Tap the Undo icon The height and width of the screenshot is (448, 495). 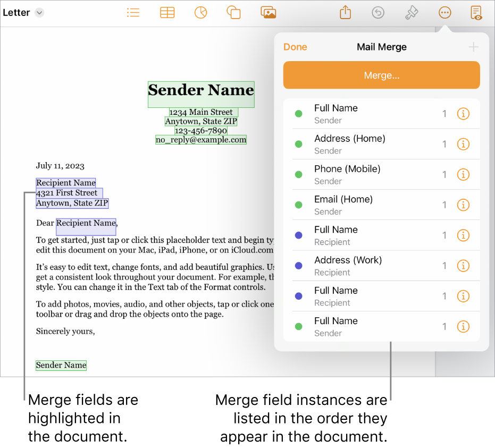pos(378,13)
